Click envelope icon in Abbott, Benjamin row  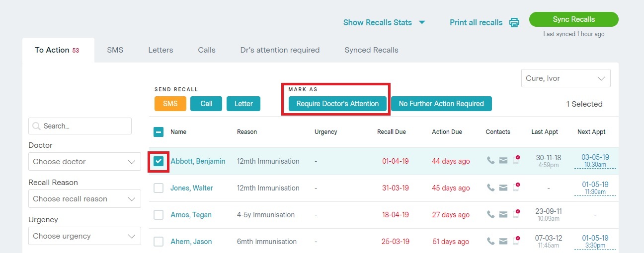[503, 161]
